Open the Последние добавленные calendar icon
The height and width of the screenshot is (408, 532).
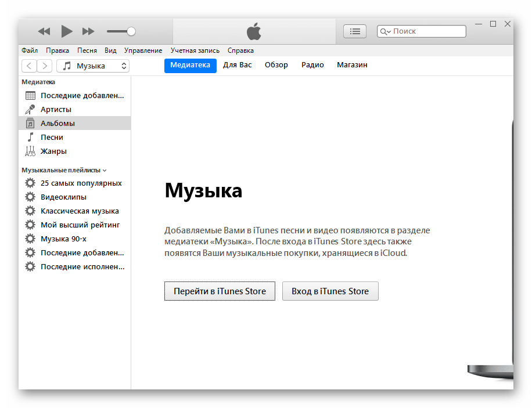[30, 95]
